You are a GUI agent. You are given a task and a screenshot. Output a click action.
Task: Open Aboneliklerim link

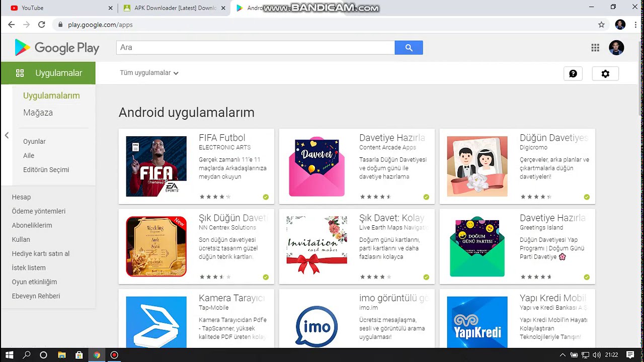32,225
